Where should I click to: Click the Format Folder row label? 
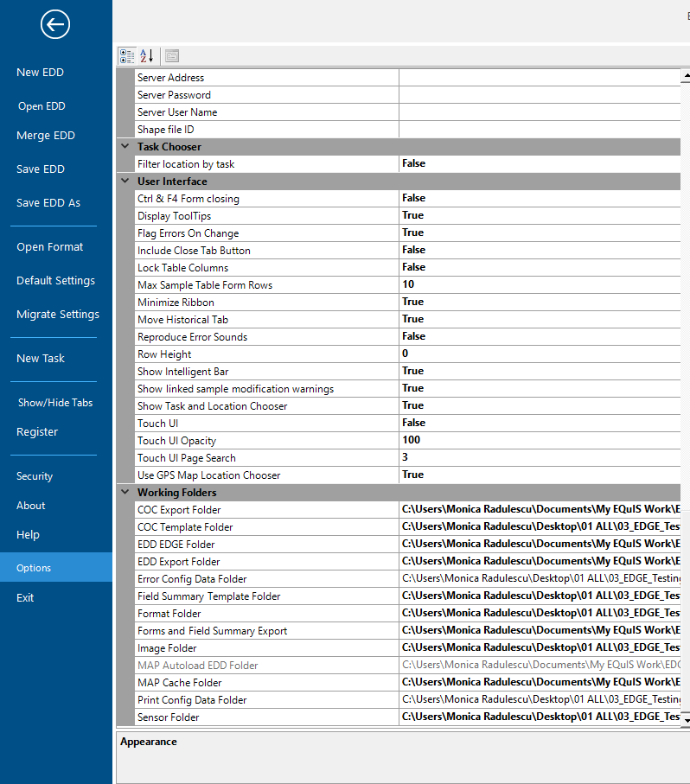click(169, 614)
